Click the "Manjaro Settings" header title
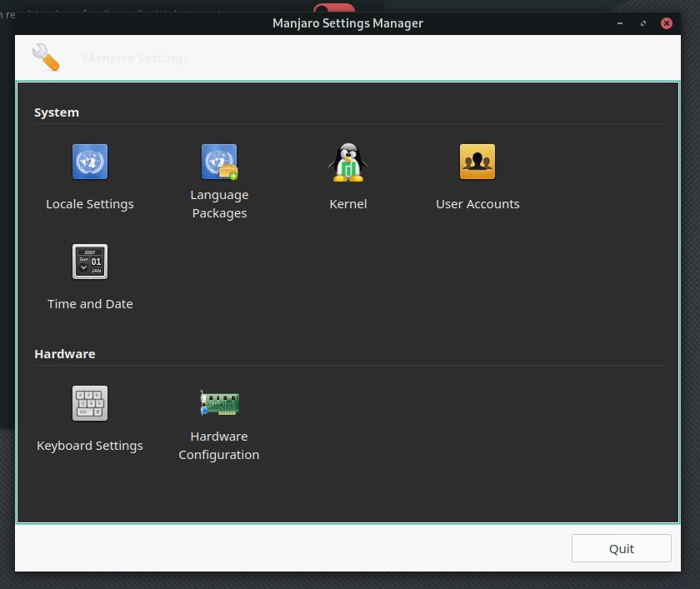The width and height of the screenshot is (700, 589). click(136, 58)
